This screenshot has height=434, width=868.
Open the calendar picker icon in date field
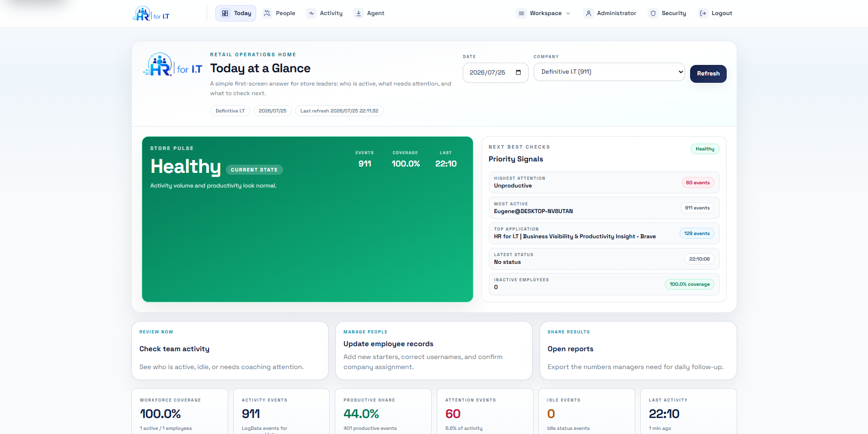coord(518,72)
